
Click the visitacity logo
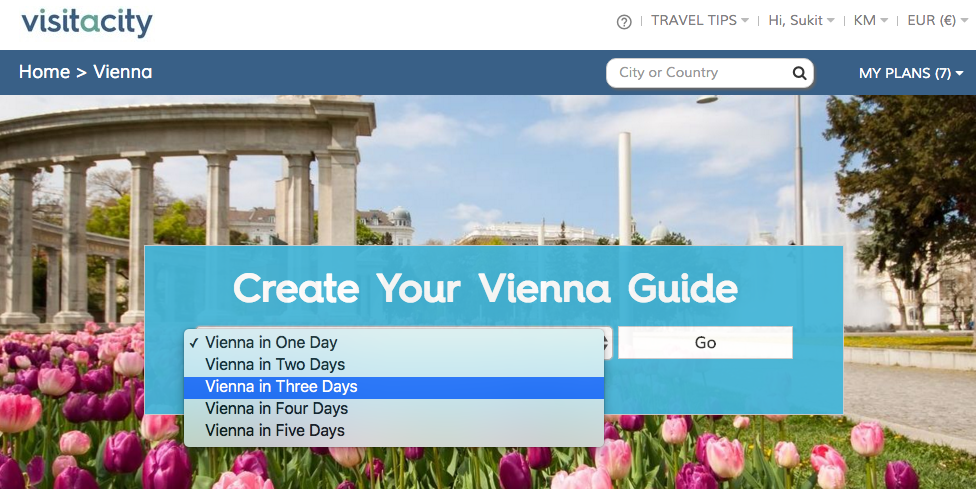click(x=87, y=23)
